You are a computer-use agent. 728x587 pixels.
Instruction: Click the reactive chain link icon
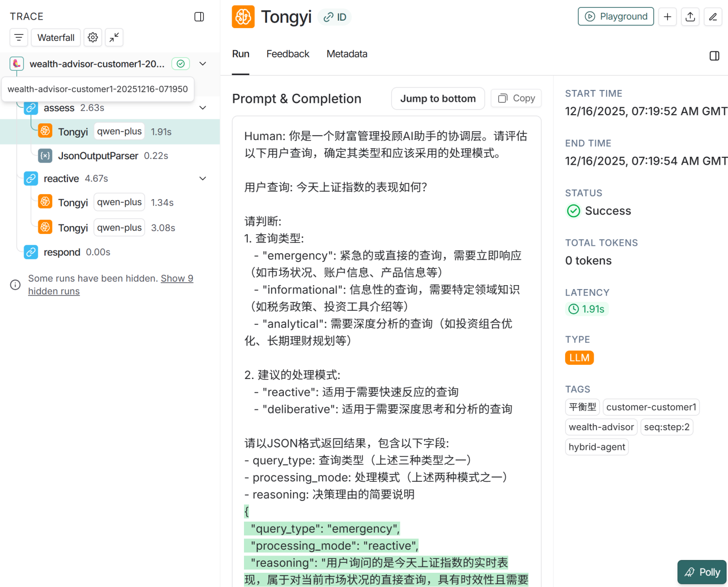pyautogui.click(x=31, y=178)
